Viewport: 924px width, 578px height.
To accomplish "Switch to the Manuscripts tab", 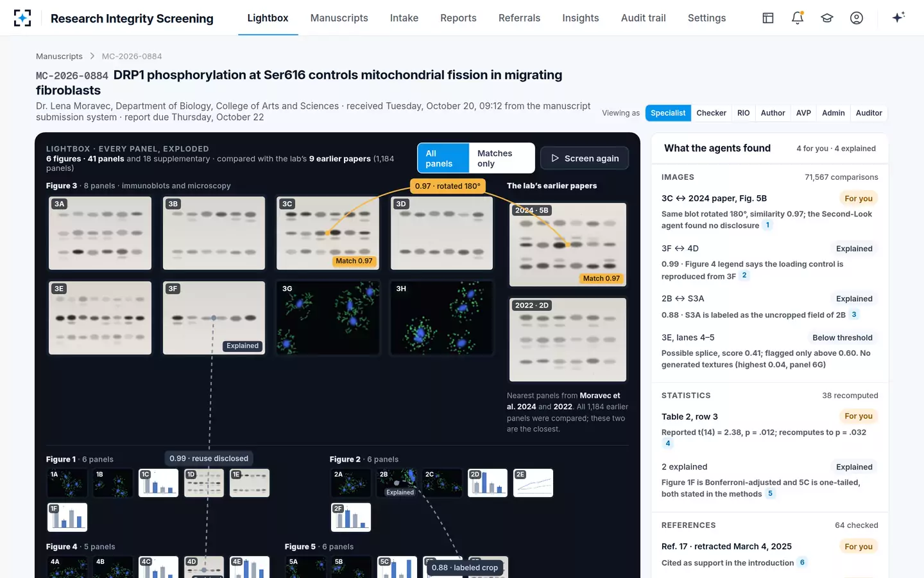I will [339, 18].
